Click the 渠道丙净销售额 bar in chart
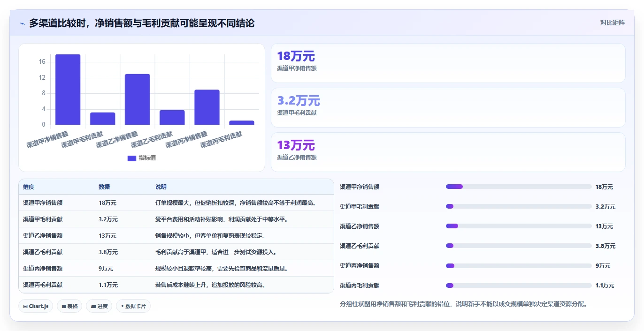Viewport: 644px width, 331px height. 207,107
